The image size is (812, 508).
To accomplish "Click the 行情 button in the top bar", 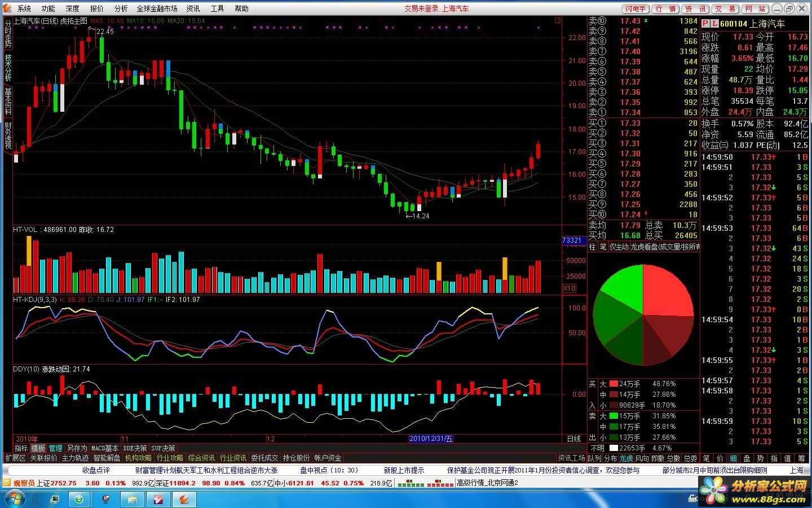I will (666, 8).
